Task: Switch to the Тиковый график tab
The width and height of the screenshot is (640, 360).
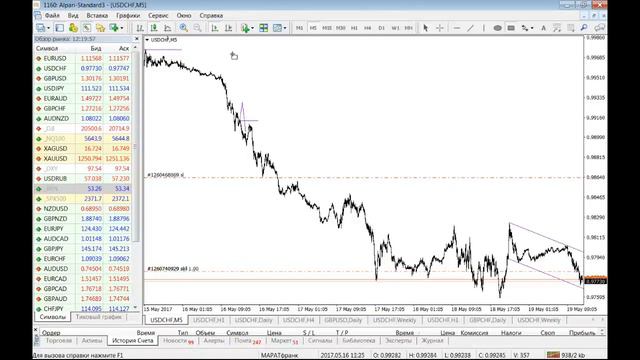Action: [99, 317]
